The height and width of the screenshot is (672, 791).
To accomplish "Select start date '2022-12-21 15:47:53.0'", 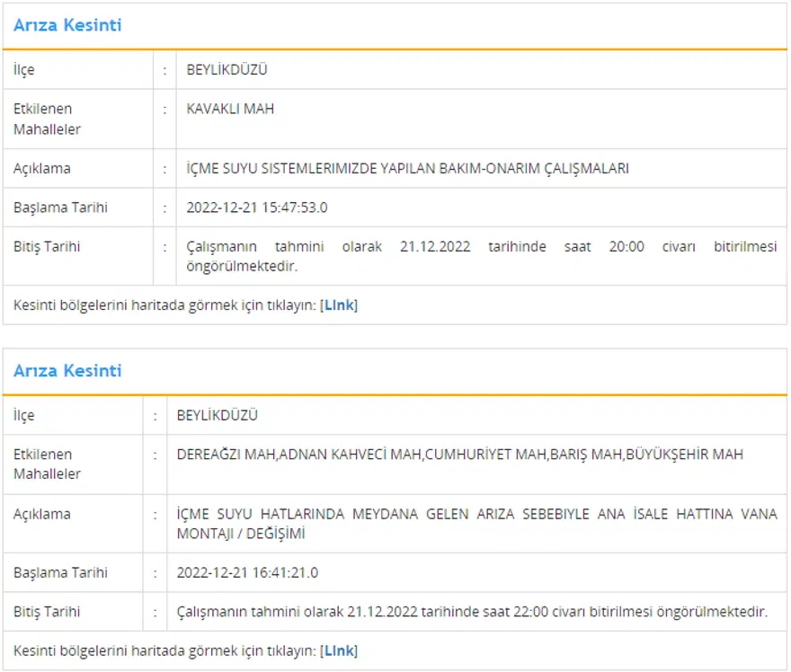I will pos(257,208).
